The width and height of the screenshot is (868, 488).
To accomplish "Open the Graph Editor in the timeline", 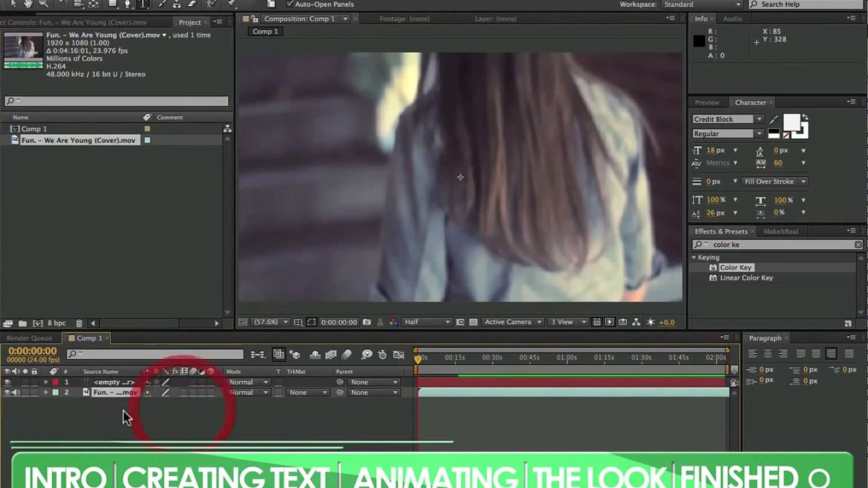I will point(399,355).
